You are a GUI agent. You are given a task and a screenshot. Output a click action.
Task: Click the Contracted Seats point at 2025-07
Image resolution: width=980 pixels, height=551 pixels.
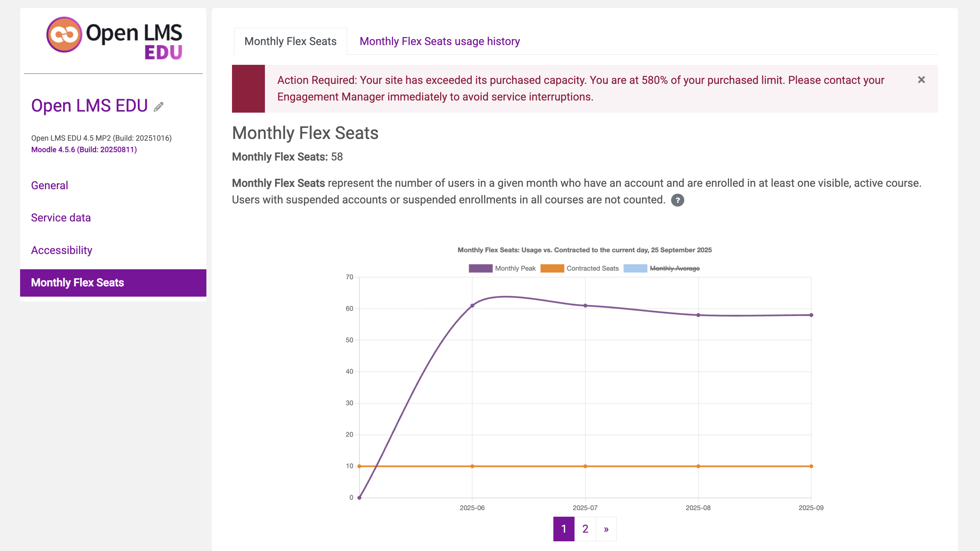[585, 466]
